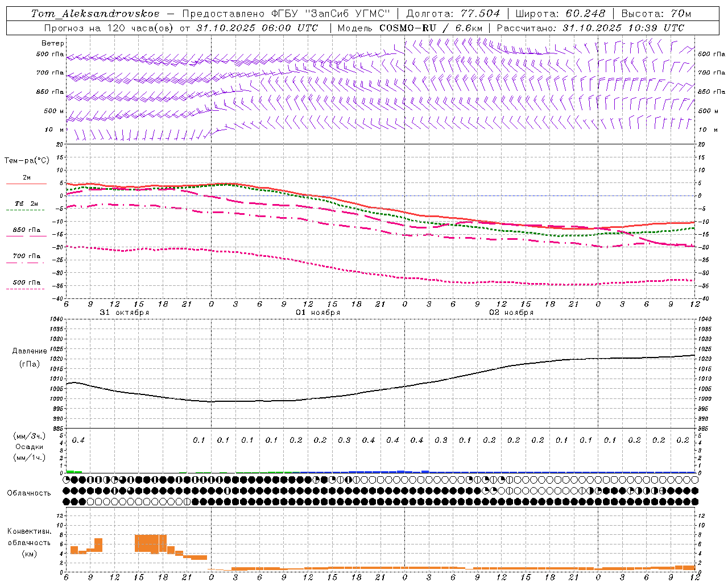Click the 'Конвективн.' convective cloud label
728x582 pixels.
pos(29,531)
